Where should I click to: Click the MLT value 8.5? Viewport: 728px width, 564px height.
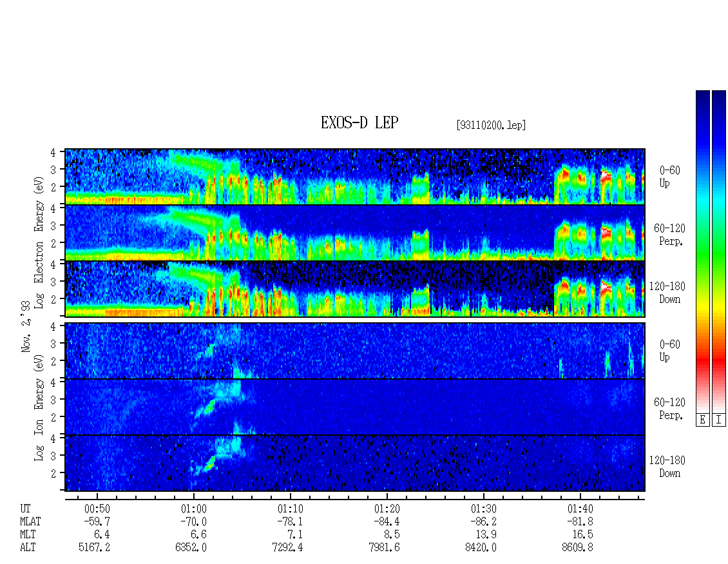(392, 535)
